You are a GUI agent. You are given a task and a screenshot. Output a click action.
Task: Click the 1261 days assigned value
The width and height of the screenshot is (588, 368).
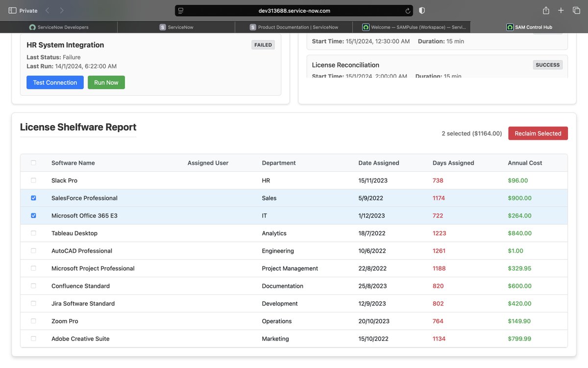click(x=439, y=251)
